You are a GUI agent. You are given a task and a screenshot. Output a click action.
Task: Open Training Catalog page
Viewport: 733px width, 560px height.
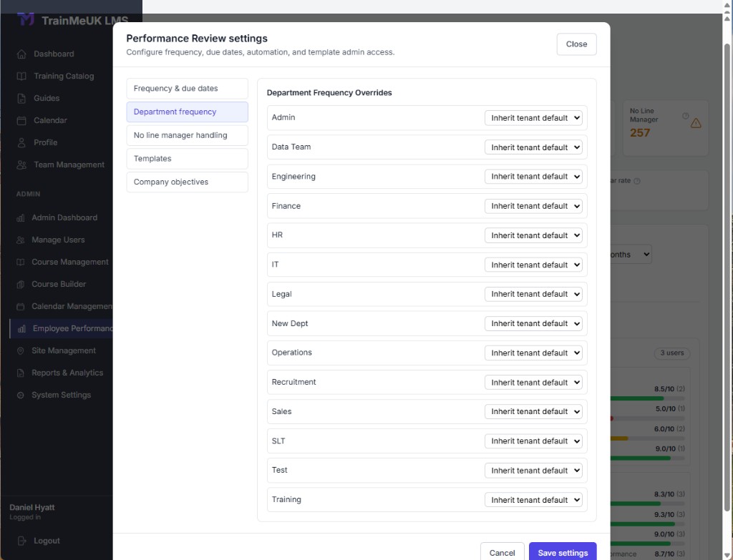pyautogui.click(x=64, y=76)
